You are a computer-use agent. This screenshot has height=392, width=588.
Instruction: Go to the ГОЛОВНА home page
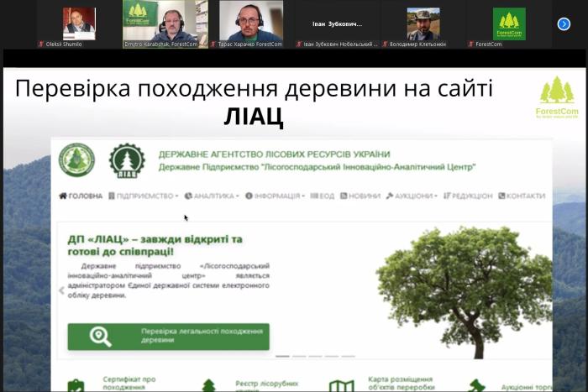click(x=81, y=196)
